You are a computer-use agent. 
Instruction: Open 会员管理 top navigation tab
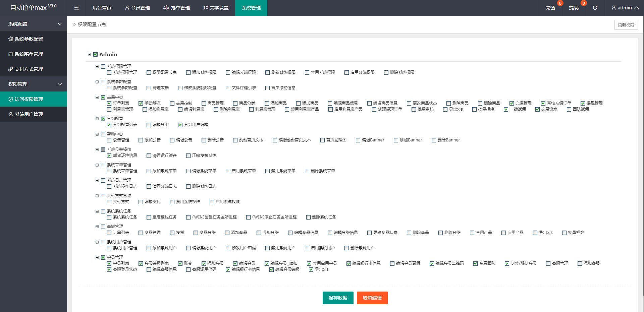click(x=137, y=8)
